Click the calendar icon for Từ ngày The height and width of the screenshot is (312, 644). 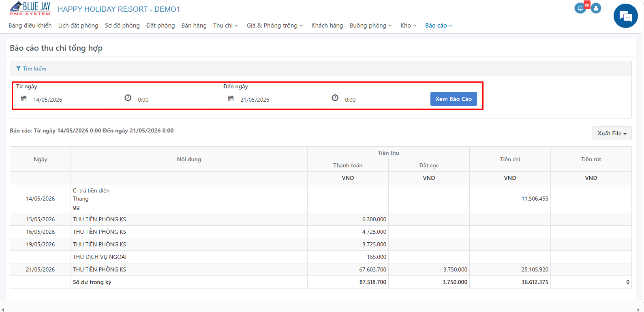point(24,99)
